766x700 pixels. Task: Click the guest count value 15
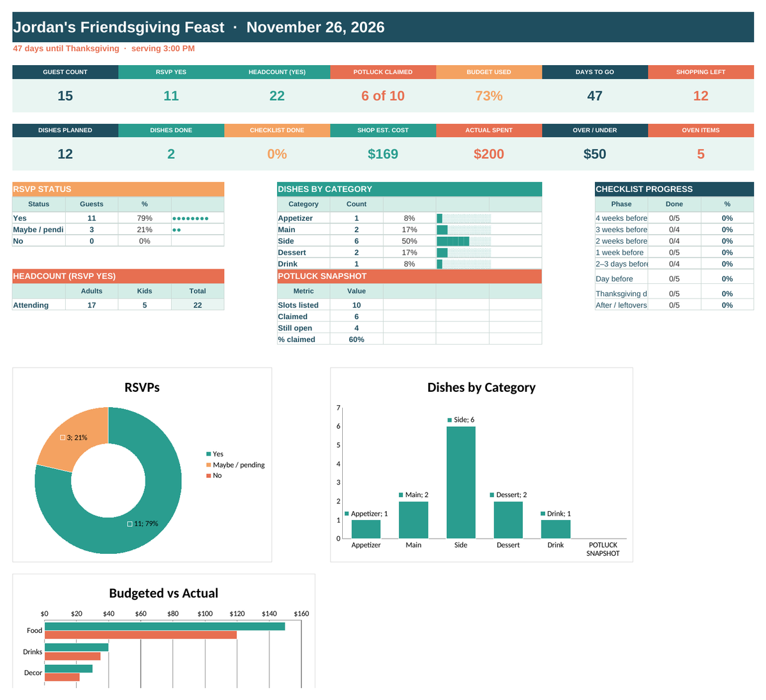(x=65, y=96)
